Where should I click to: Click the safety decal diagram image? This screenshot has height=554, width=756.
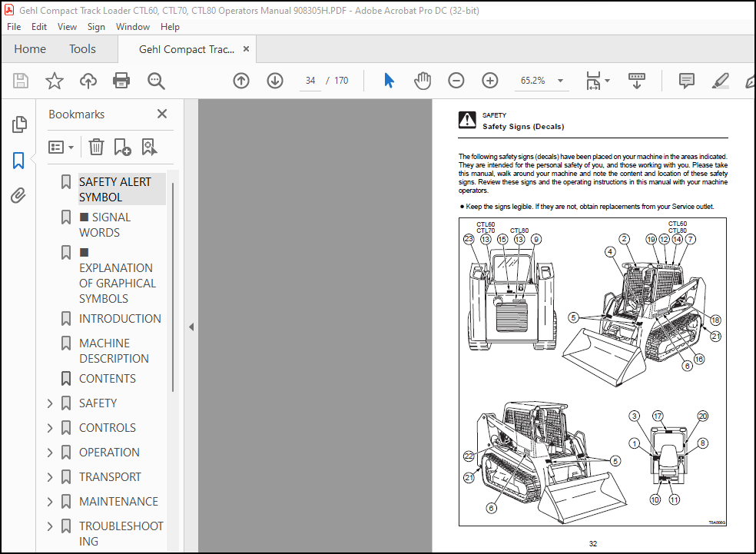(x=592, y=372)
